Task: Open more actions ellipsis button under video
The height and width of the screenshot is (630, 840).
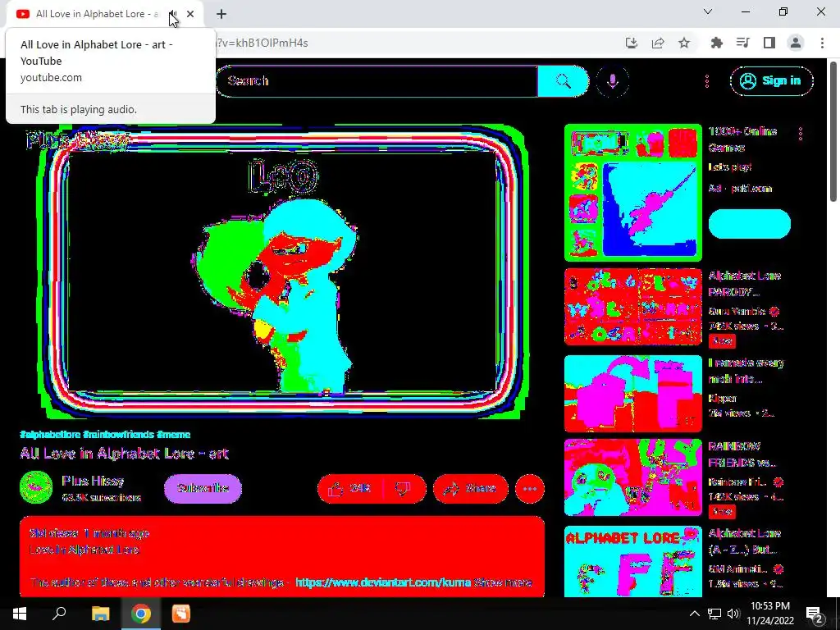Action: click(x=530, y=488)
